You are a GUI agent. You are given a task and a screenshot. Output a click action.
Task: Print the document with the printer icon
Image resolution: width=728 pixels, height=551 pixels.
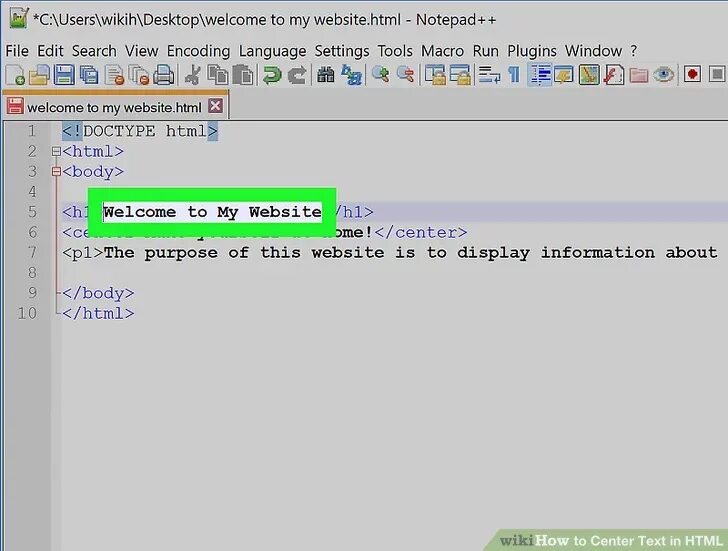coord(163,75)
